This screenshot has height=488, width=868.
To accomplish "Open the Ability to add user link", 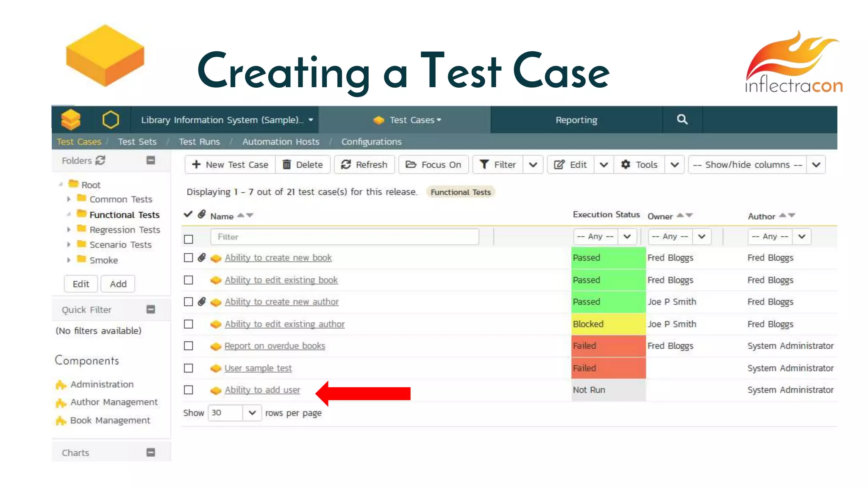I will 262,390.
